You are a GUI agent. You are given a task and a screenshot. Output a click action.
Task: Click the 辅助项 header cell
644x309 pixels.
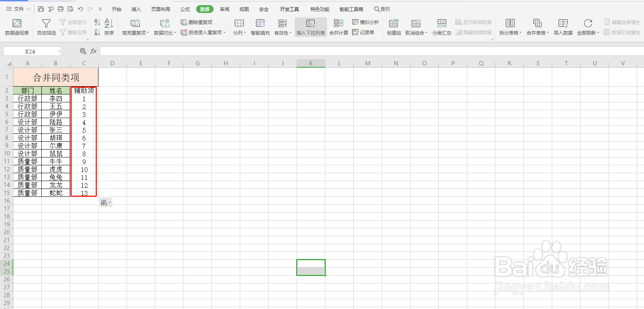(84, 91)
